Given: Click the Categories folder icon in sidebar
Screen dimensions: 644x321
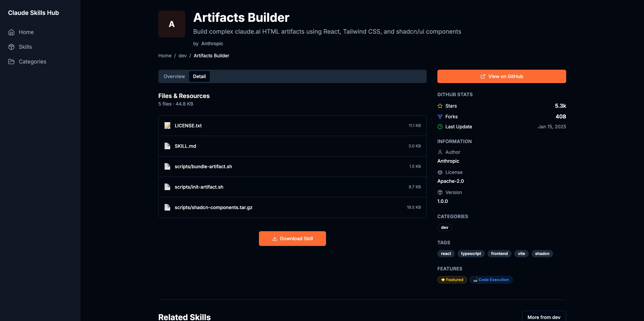Looking at the screenshot, I should (11, 62).
